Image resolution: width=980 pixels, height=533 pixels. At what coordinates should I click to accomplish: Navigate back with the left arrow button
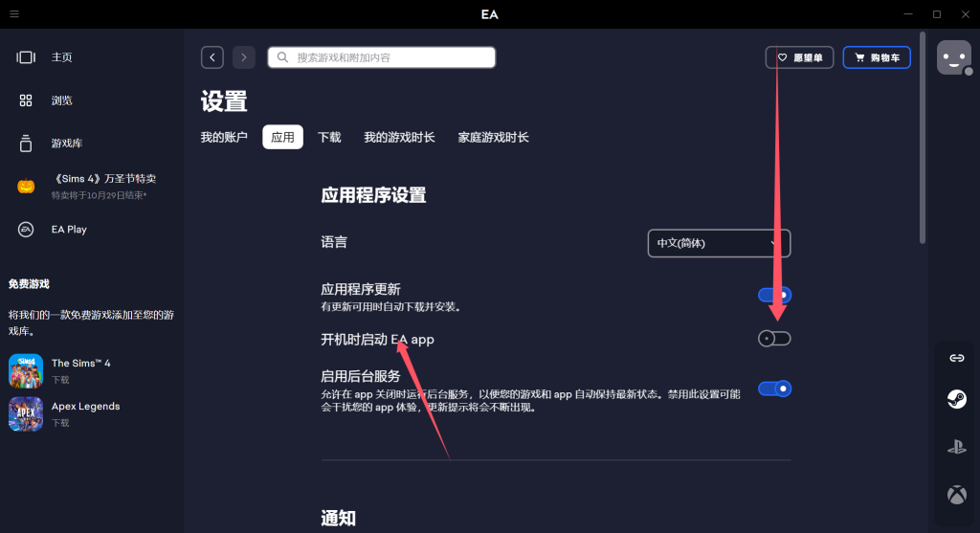point(212,57)
